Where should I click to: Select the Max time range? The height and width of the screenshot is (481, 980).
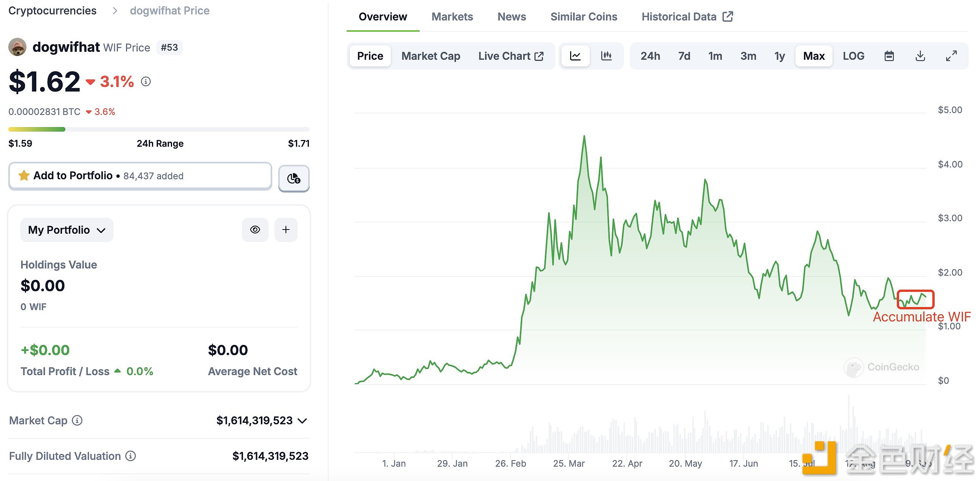click(813, 56)
